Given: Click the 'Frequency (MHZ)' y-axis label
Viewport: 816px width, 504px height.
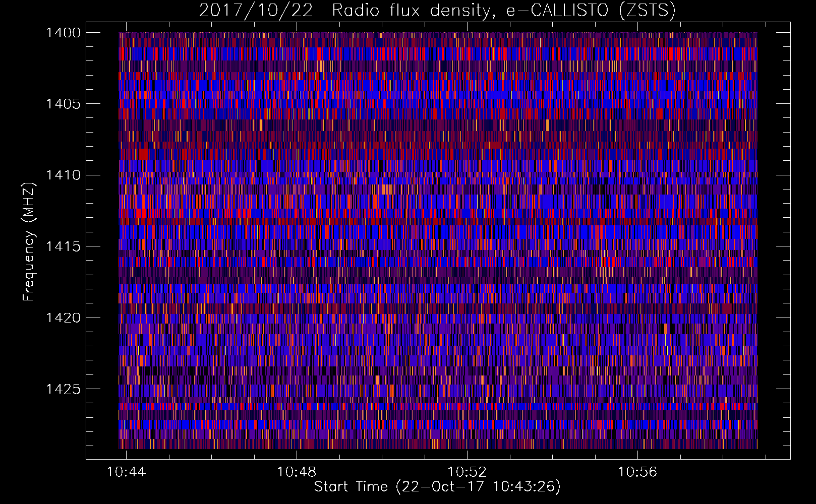Looking at the screenshot, I should [29, 242].
